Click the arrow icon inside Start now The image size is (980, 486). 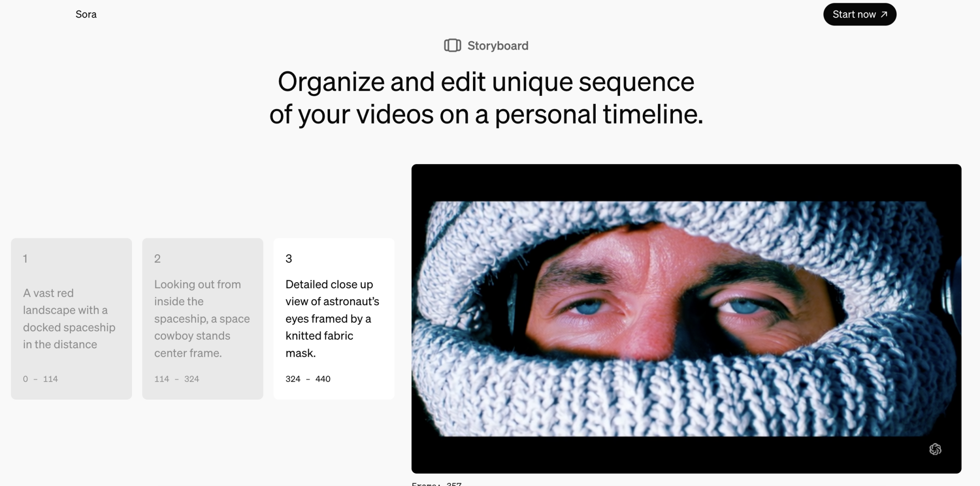884,14
